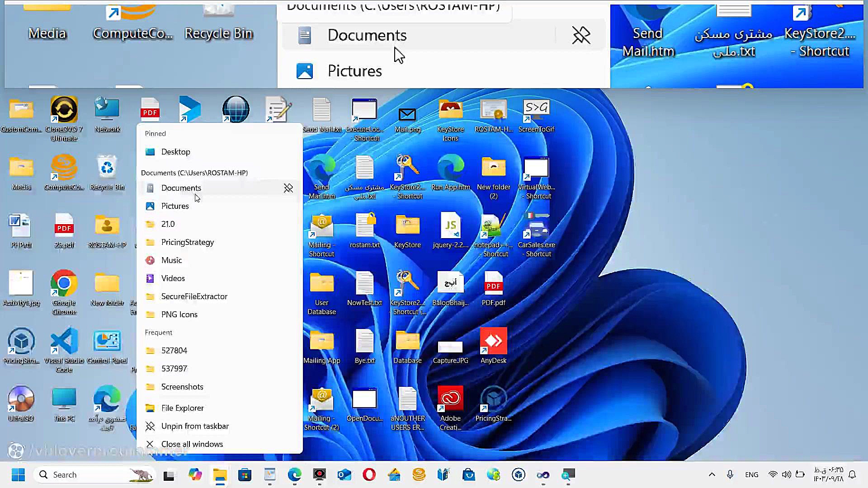Open Copilot on the taskbar
The image size is (868, 488).
pos(195,475)
